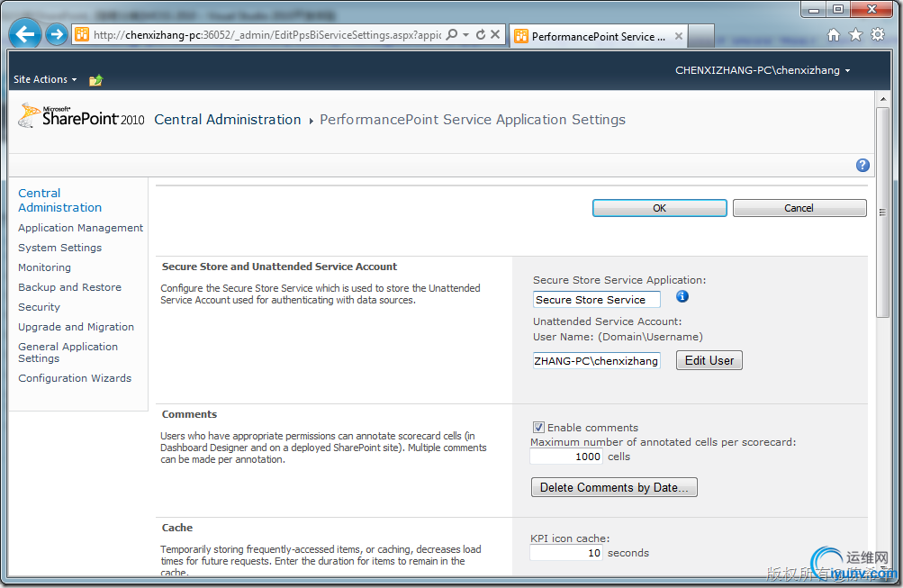903x588 pixels.
Task: Minimize the browser window
Action: click(x=814, y=9)
